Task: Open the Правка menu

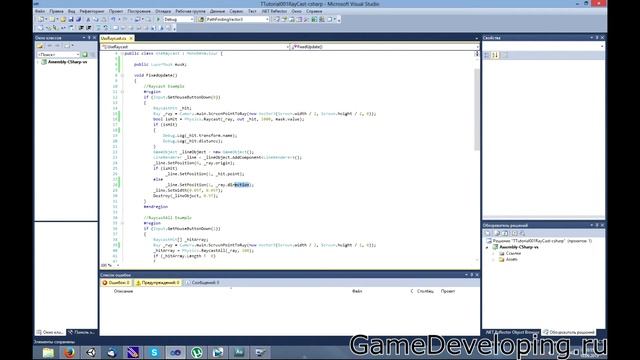Action: point(56,11)
